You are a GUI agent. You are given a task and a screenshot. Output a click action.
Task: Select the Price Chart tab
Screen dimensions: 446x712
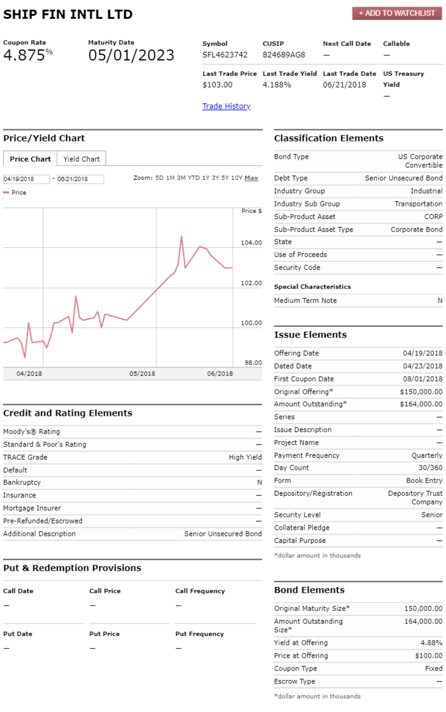[x=30, y=159]
